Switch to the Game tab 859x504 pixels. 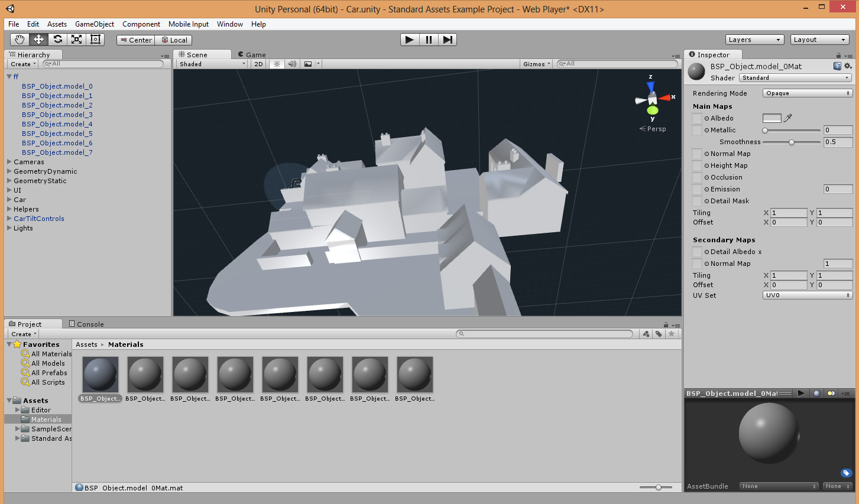[x=252, y=54]
